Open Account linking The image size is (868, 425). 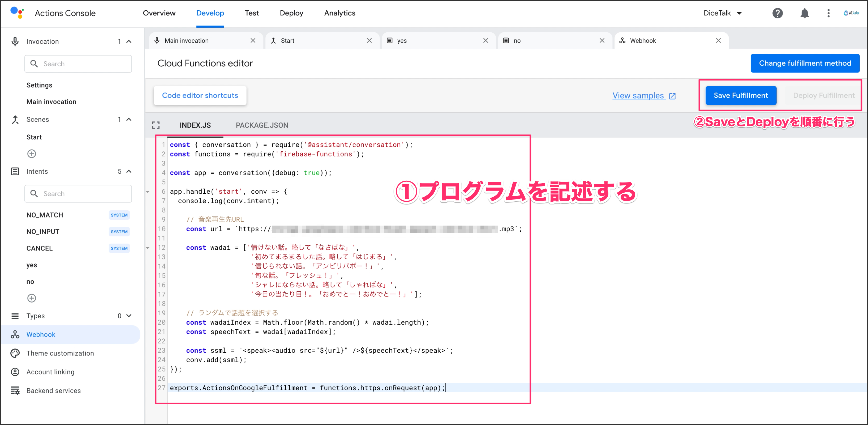50,372
